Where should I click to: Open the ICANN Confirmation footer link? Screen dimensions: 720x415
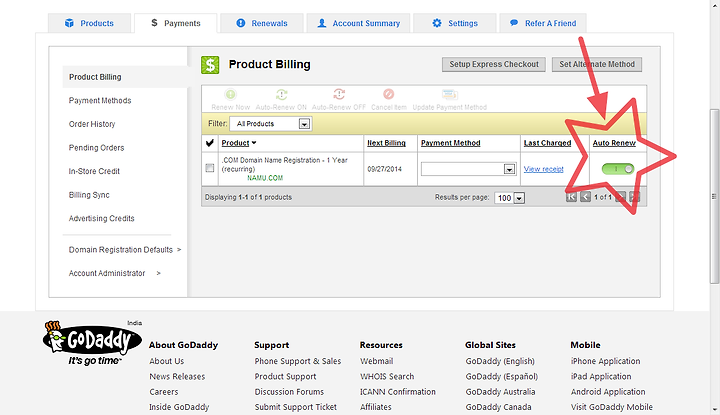[398, 392]
